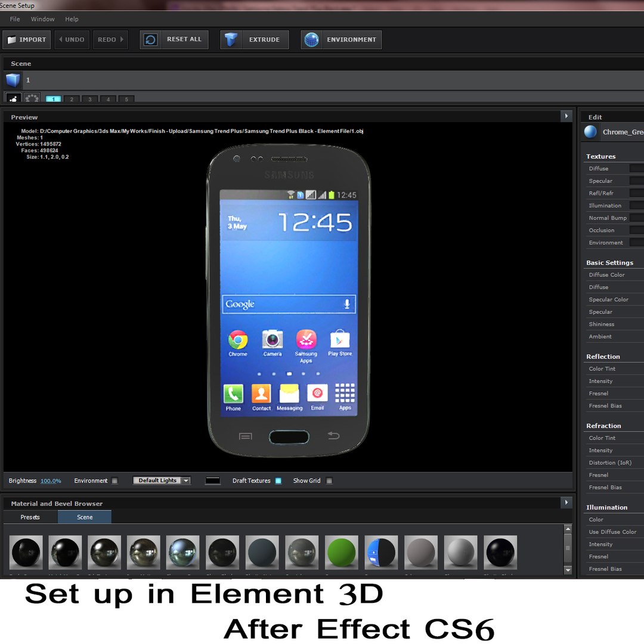Click the Specular Color setting
The height and width of the screenshot is (644, 644).
614,299
